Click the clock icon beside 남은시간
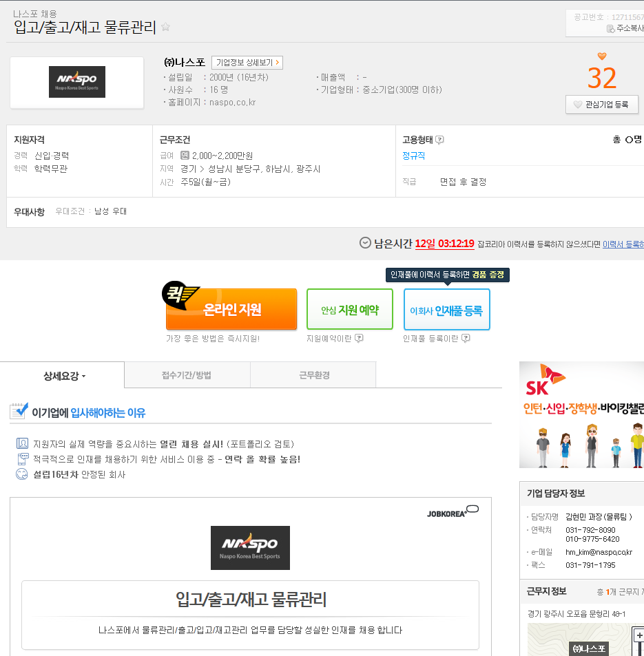Viewport: 644px width, 656px height. click(365, 243)
